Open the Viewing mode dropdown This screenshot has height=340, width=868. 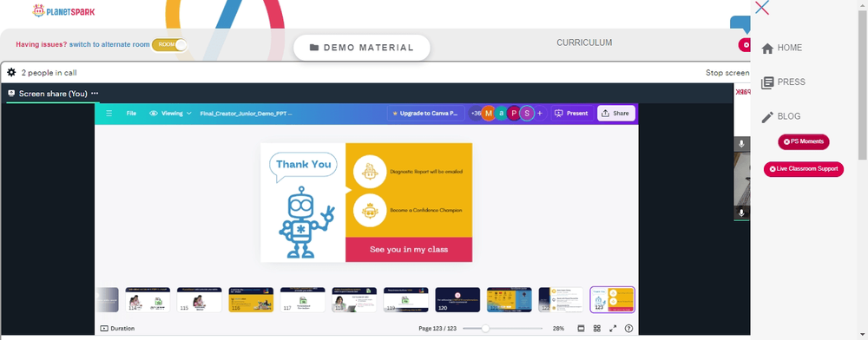point(170,114)
